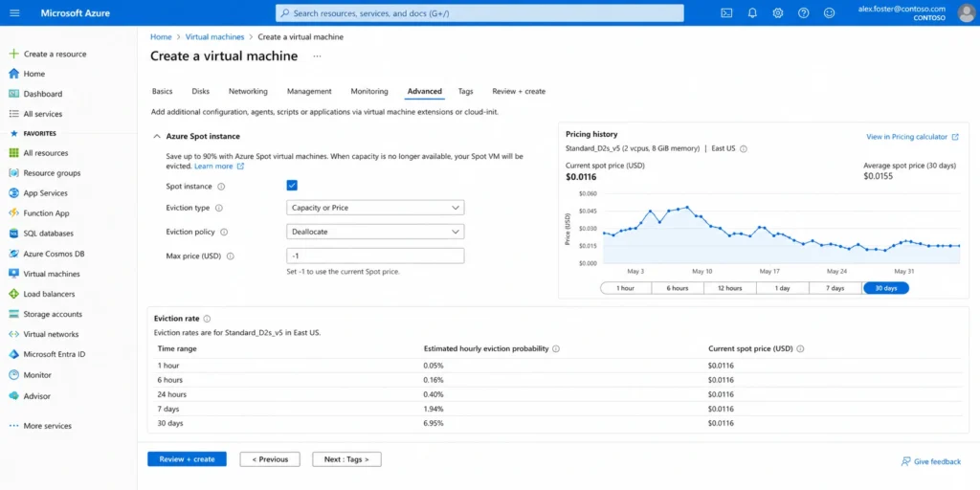Click info icon beside Eviction rate heading

click(x=207, y=319)
